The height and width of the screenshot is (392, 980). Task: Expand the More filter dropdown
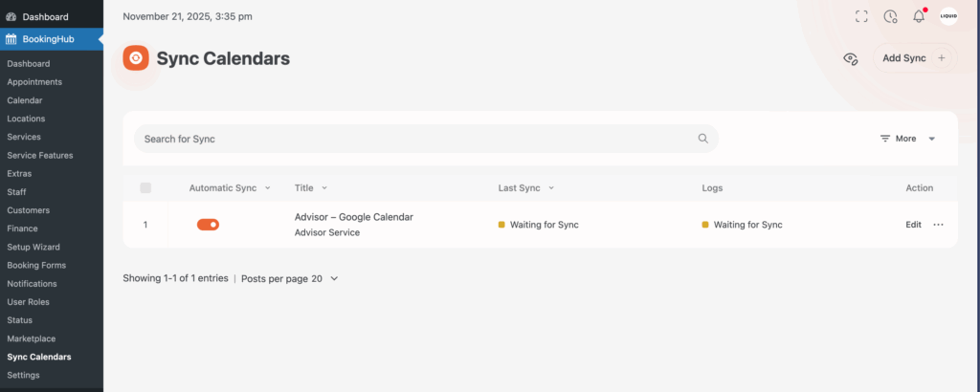pyautogui.click(x=907, y=139)
